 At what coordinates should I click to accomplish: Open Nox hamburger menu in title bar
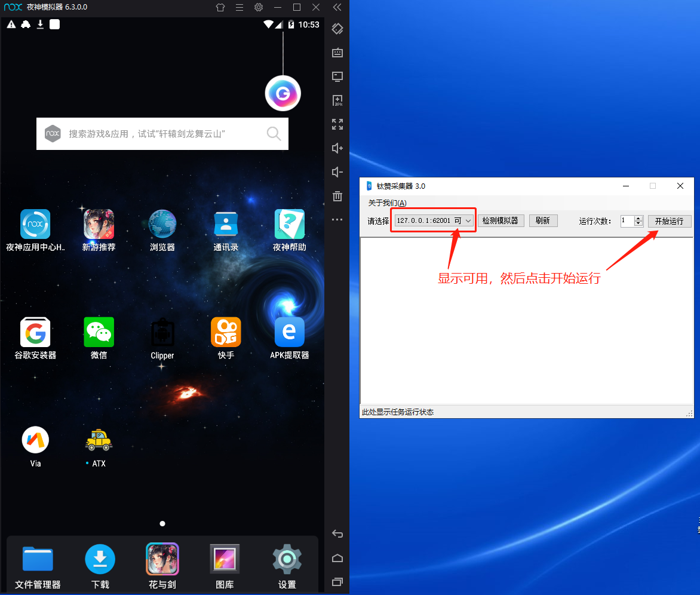240,7
